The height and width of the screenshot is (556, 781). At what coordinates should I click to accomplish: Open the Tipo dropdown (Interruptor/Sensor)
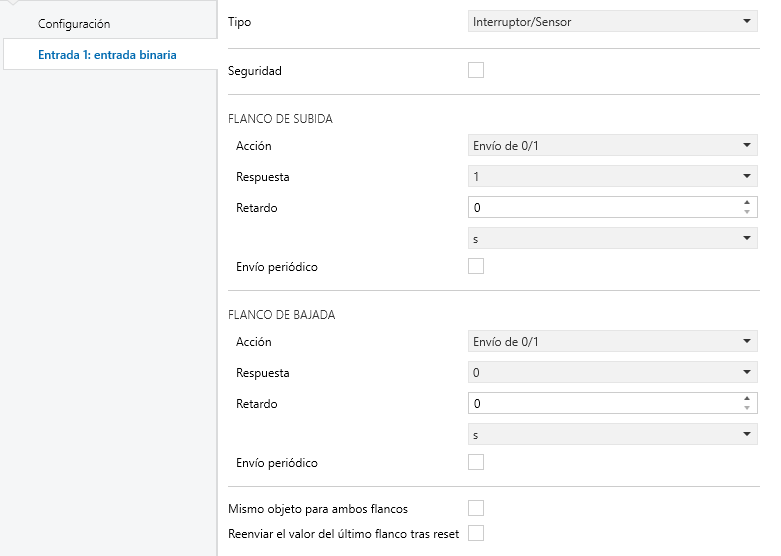coord(613,21)
